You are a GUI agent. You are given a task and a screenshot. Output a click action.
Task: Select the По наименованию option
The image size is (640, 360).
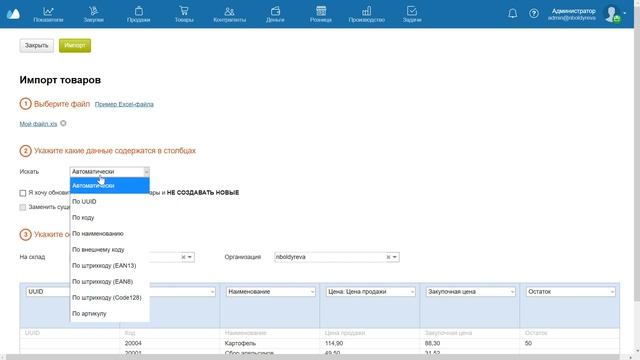[x=109, y=233]
